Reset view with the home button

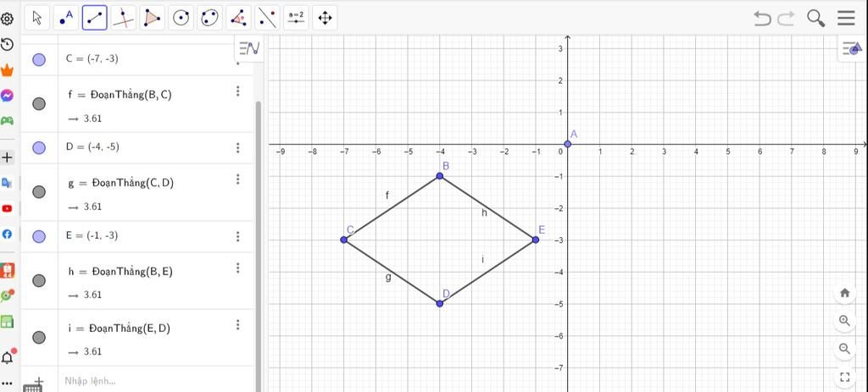845,293
